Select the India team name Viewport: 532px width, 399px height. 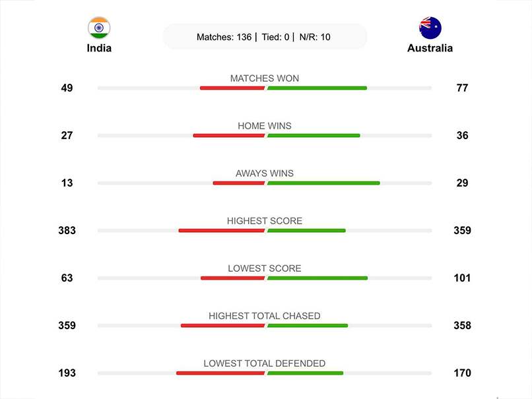click(99, 48)
